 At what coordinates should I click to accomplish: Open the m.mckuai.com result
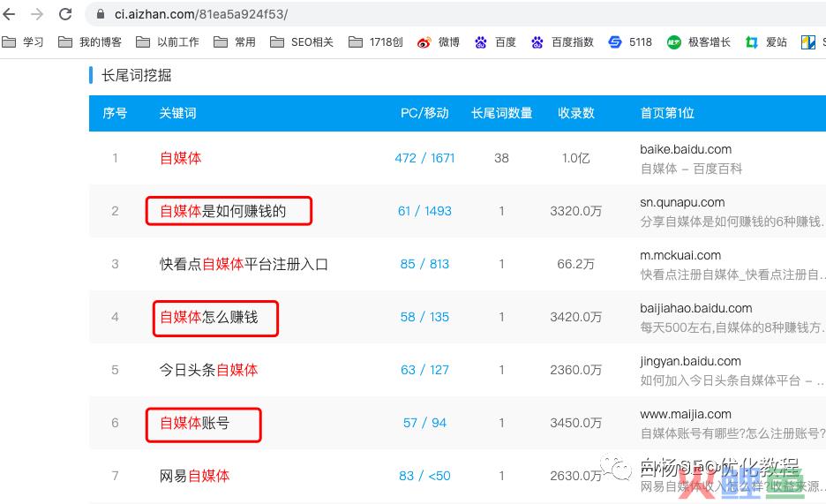click(680, 255)
